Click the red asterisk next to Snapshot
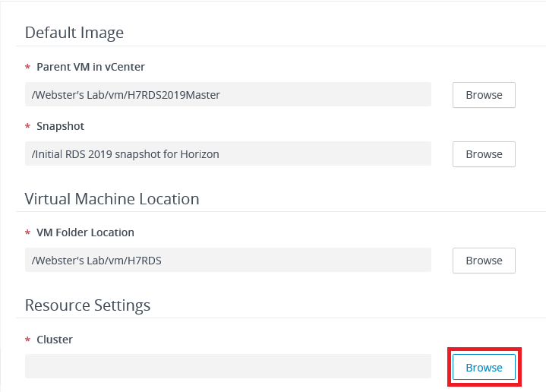Viewport: 546px width, 392px height. 28,127
